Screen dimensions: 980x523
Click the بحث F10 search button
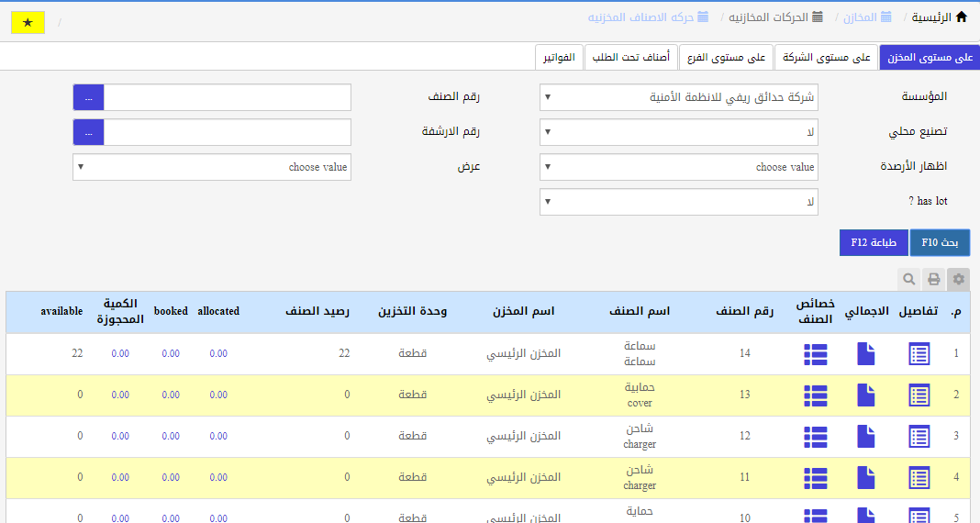coord(940,243)
